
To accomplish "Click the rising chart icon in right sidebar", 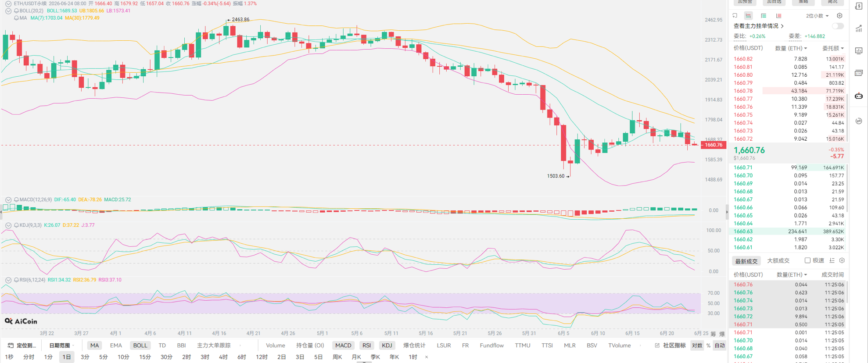I will [859, 29].
